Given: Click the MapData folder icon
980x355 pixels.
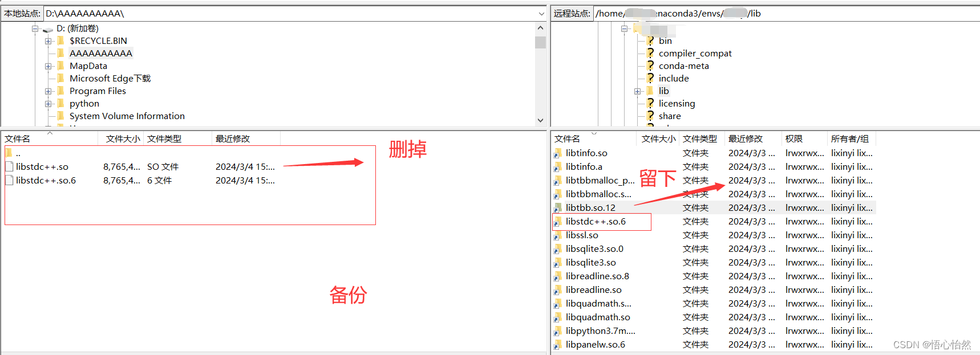Looking at the screenshot, I should (x=60, y=66).
